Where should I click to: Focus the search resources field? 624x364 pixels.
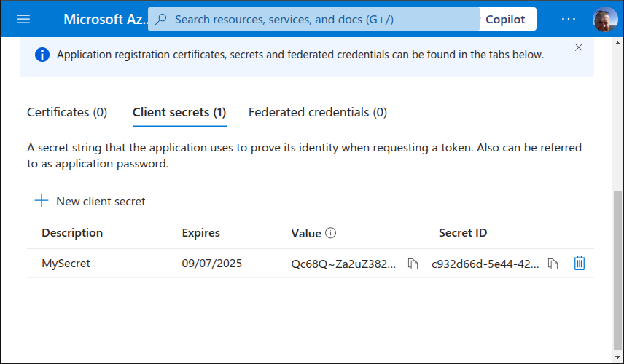[x=313, y=19]
